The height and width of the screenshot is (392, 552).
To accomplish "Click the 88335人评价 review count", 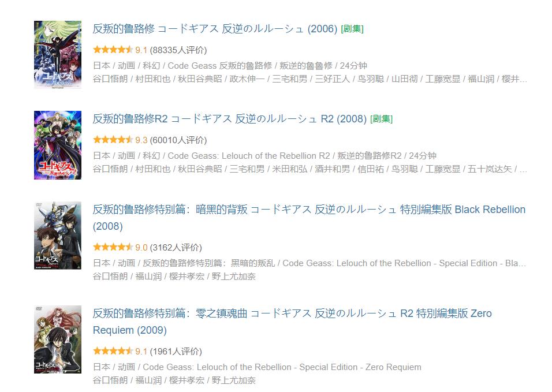I will click(x=178, y=50).
